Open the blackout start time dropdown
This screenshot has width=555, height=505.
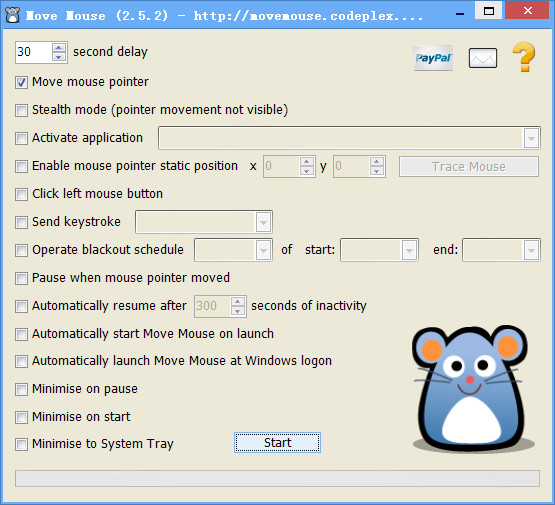point(410,250)
